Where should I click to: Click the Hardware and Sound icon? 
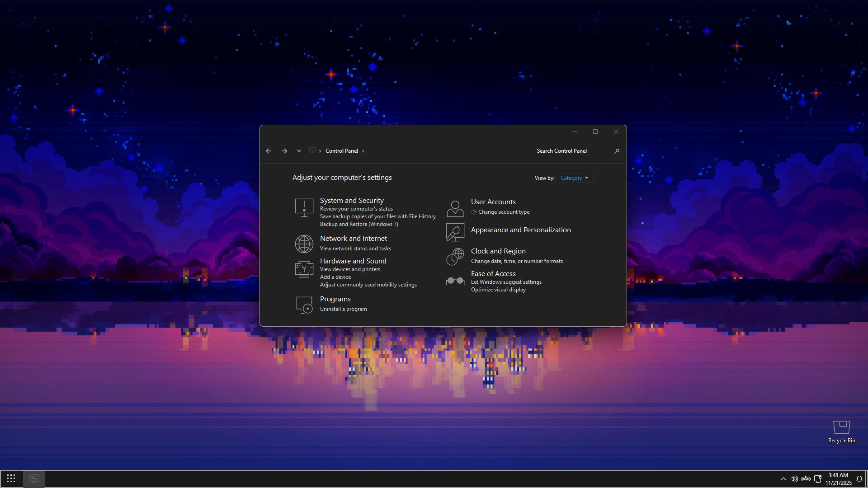pyautogui.click(x=304, y=269)
